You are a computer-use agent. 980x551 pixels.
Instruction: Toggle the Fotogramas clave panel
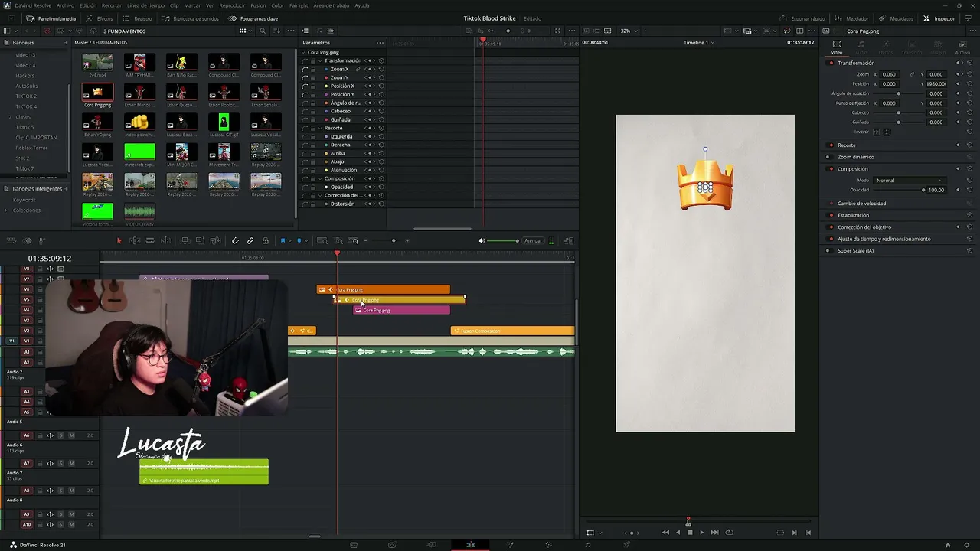(253, 18)
